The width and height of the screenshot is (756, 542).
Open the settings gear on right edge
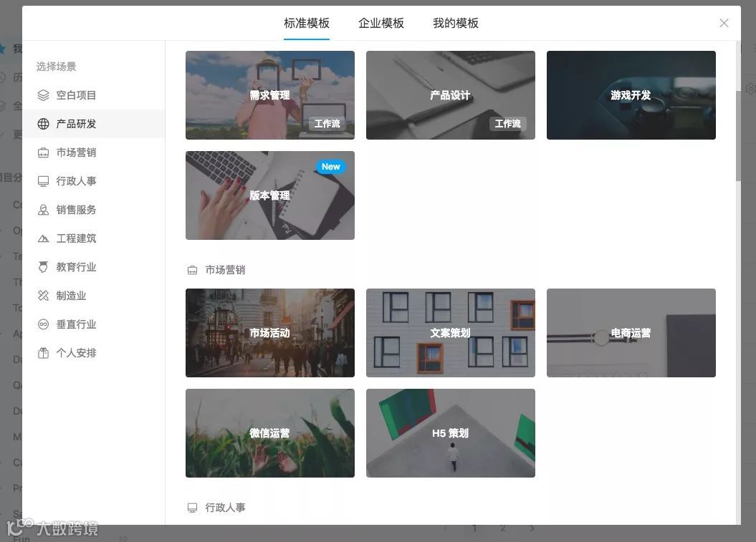[750, 89]
